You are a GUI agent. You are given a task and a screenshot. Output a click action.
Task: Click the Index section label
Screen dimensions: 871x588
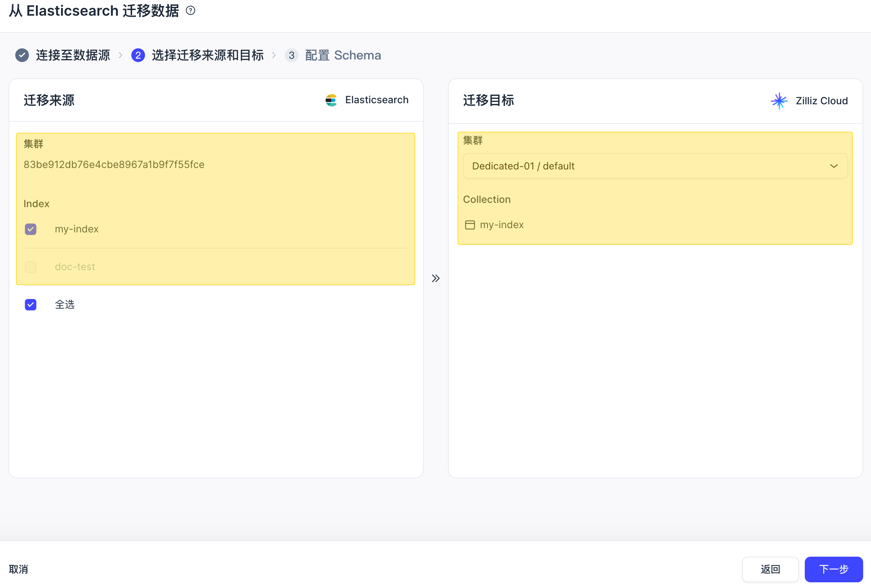pyautogui.click(x=36, y=204)
